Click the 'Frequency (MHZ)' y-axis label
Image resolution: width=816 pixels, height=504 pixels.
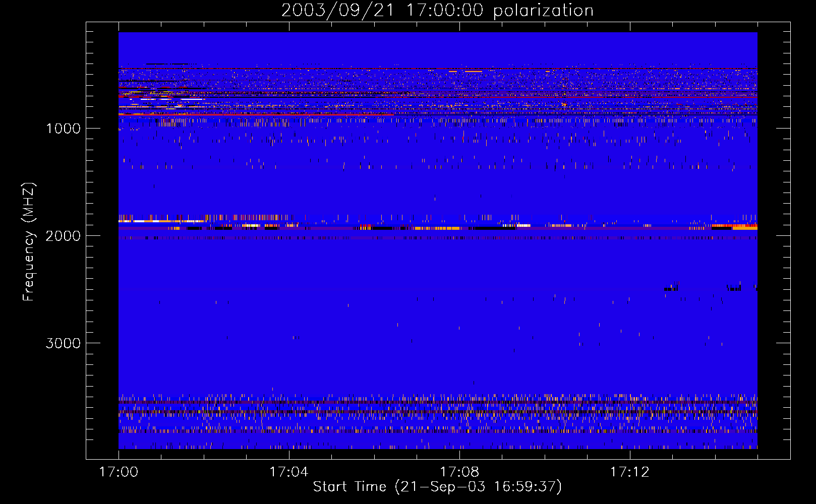tap(29, 242)
